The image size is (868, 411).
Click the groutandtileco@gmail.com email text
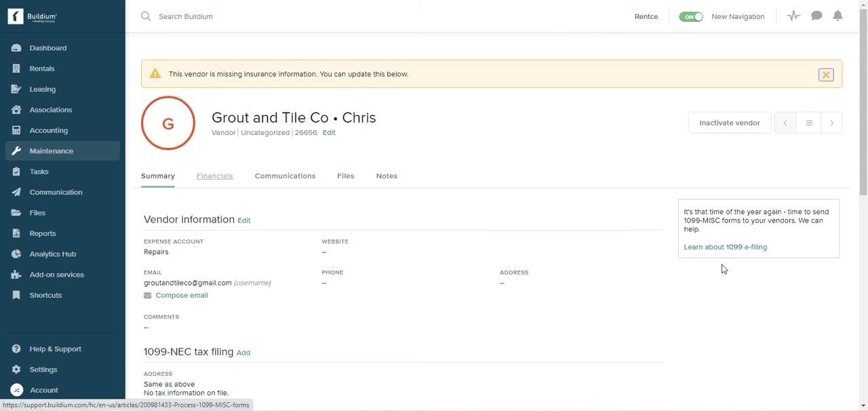click(188, 283)
